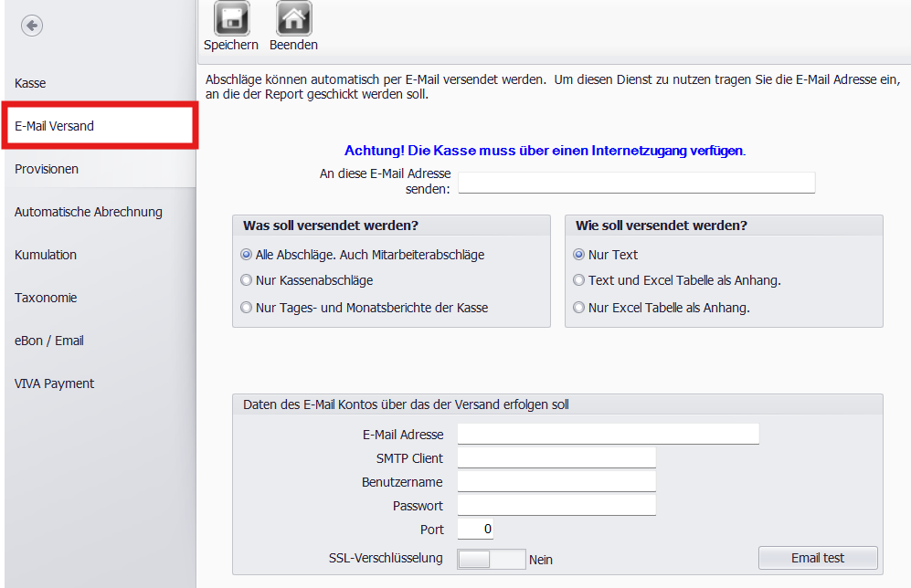
Task: Click the SMTP Client field
Action: 556,458
